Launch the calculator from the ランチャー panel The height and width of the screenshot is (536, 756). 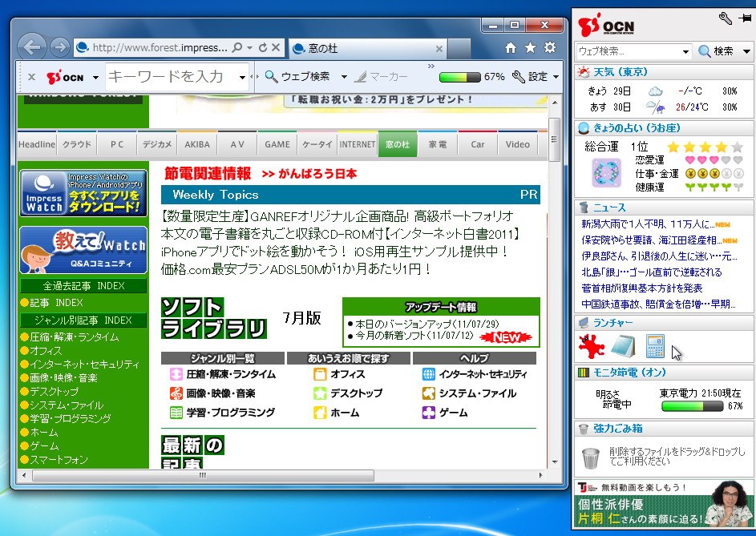click(656, 346)
